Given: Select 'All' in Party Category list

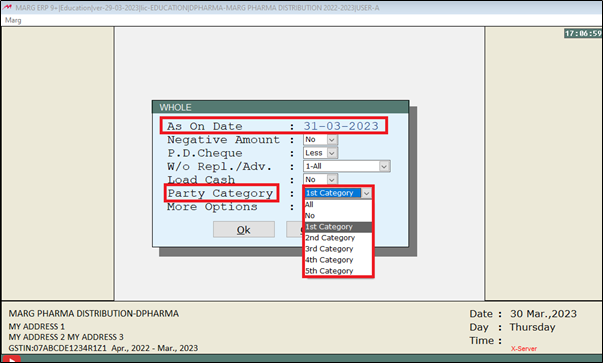Looking at the screenshot, I should pos(338,205).
